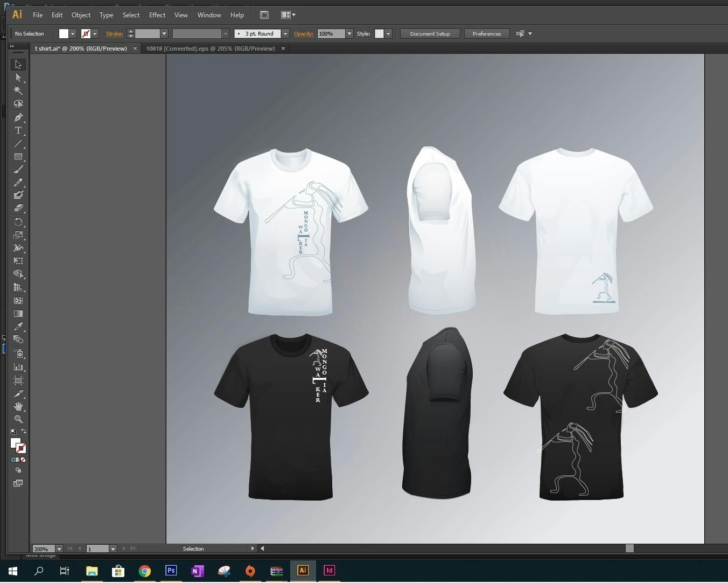Viewport: 728px width, 583px height.
Task: Swap fill and stroke colors
Action: click(x=24, y=432)
